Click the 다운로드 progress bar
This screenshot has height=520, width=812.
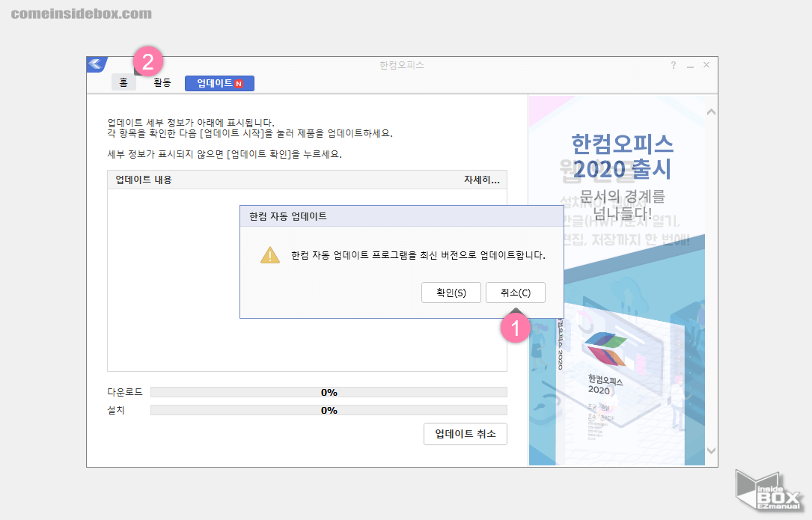[x=329, y=392]
